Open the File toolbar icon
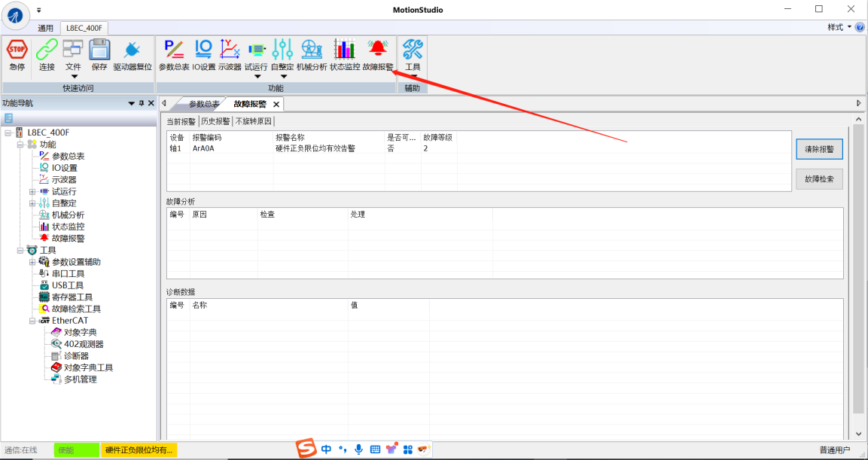The width and height of the screenshot is (868, 460). [x=72, y=49]
